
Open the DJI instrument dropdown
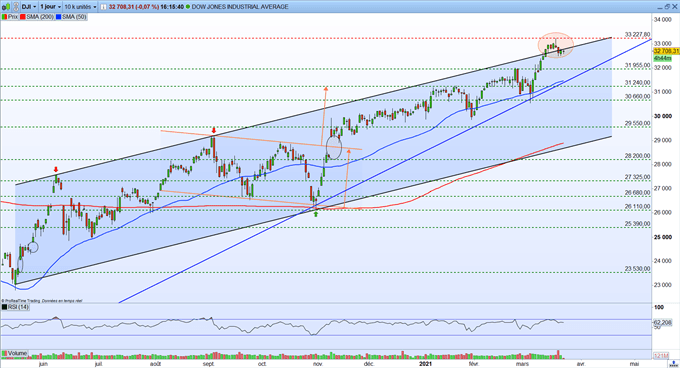tap(29, 7)
